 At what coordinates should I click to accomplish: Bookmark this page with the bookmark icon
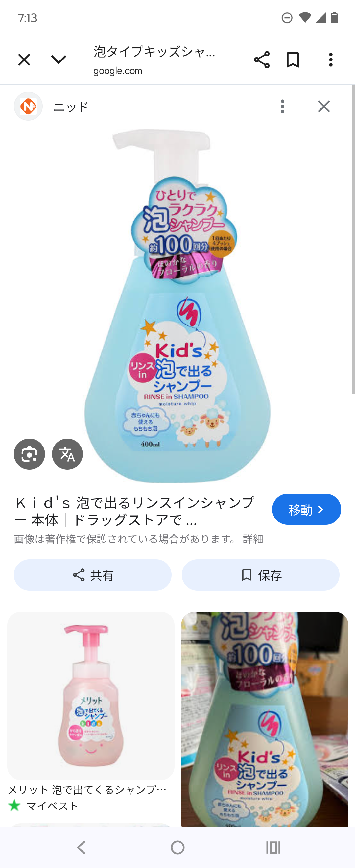click(x=293, y=60)
